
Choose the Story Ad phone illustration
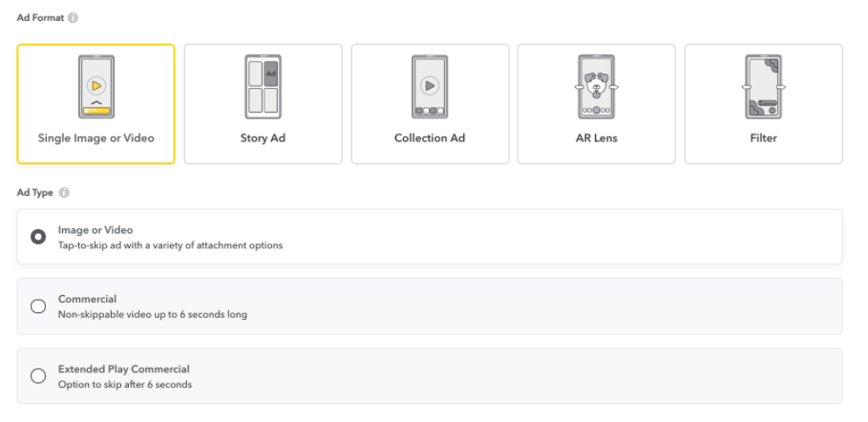click(x=263, y=86)
